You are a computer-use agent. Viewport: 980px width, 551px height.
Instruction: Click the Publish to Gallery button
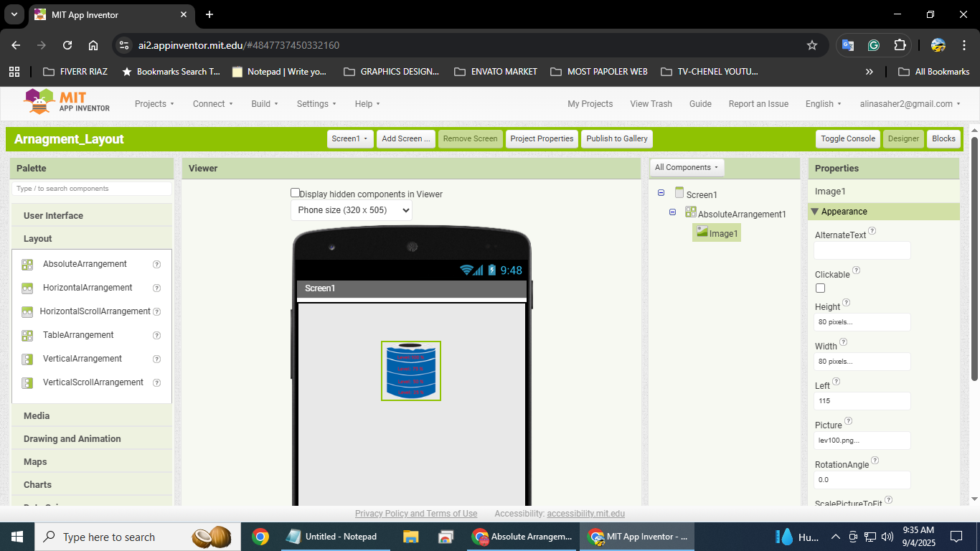616,138
